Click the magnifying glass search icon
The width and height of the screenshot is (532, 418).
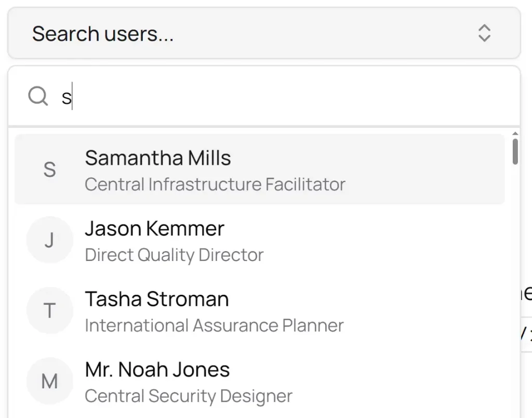[x=38, y=96]
